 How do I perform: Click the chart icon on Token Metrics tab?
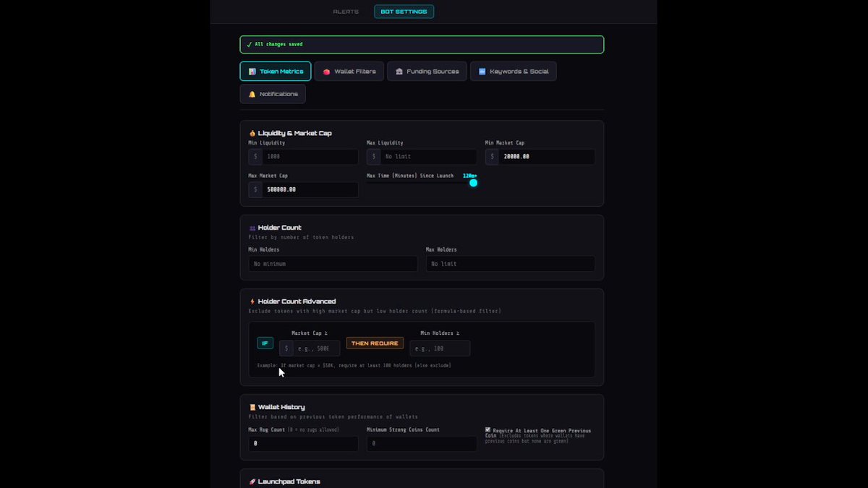coord(252,72)
